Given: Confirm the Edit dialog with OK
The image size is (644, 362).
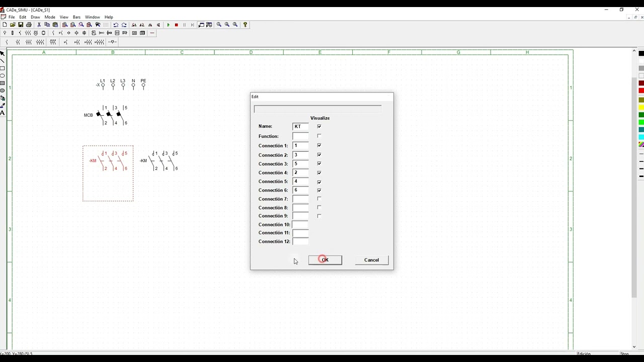Looking at the screenshot, I should 325,260.
